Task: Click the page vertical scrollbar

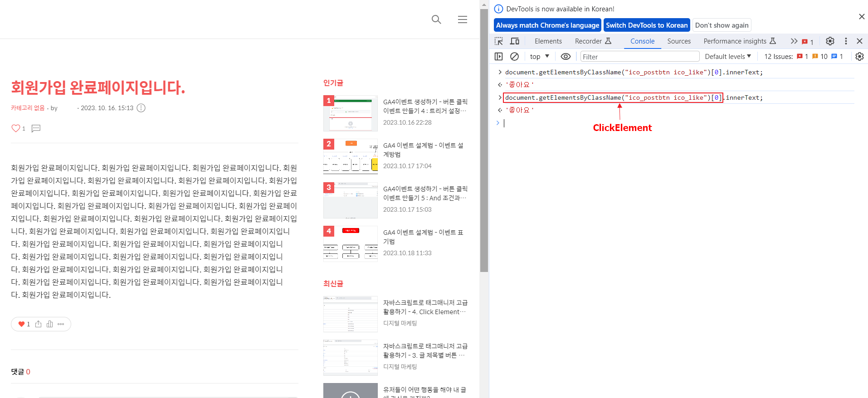Action: coord(484,141)
